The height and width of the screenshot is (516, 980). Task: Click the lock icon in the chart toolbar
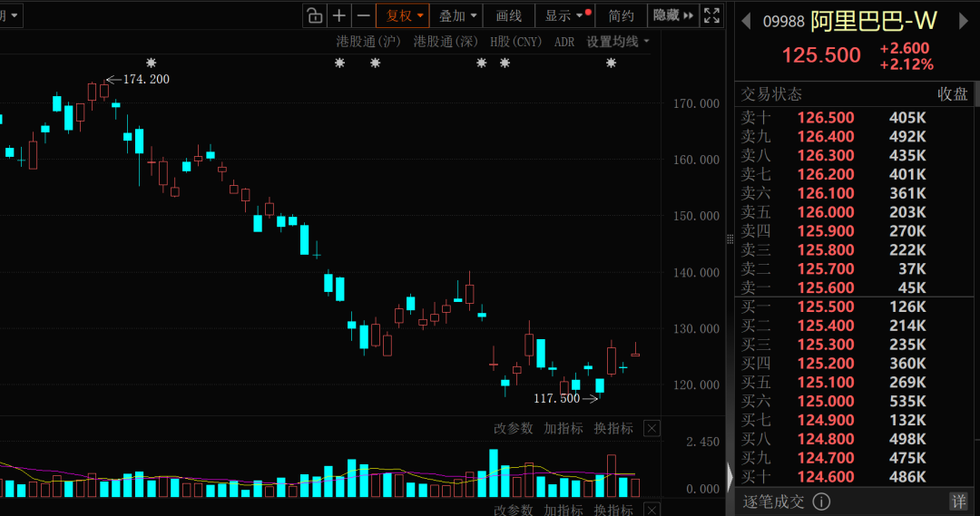pyautogui.click(x=314, y=15)
